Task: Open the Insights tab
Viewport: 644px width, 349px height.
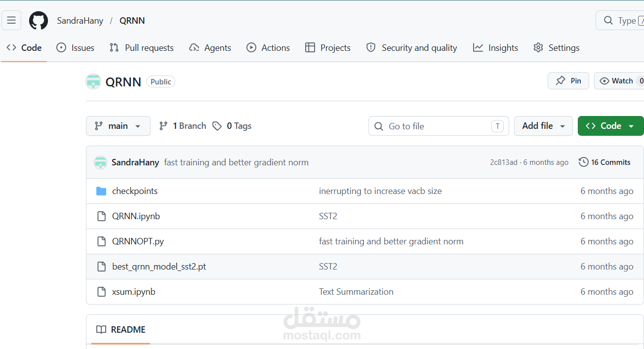Action: point(495,48)
